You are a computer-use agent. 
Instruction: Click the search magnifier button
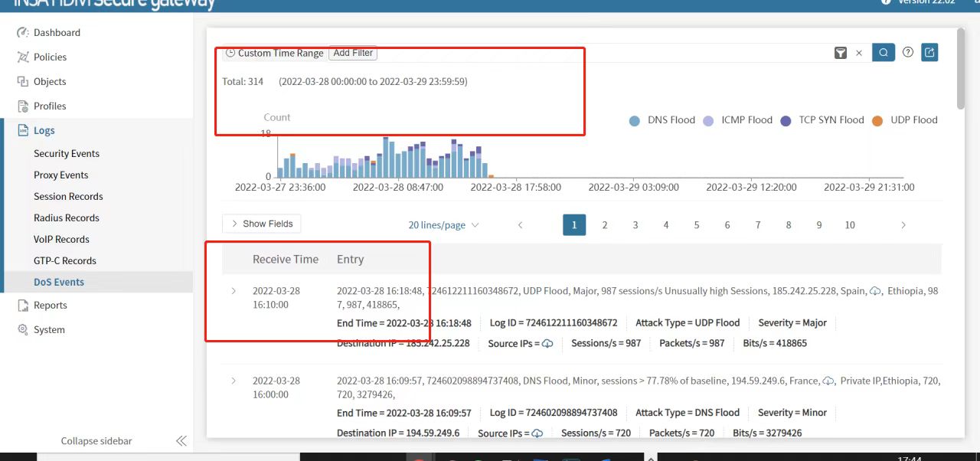pos(884,53)
